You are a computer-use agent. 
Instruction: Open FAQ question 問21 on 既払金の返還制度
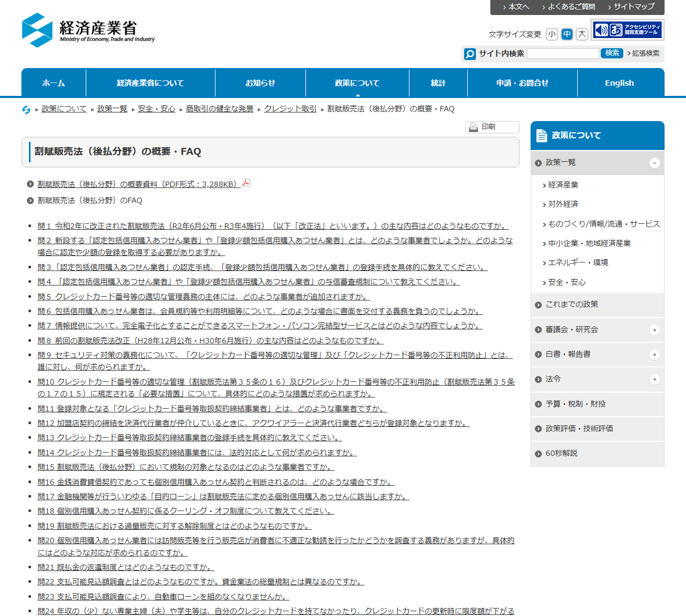tap(125, 567)
